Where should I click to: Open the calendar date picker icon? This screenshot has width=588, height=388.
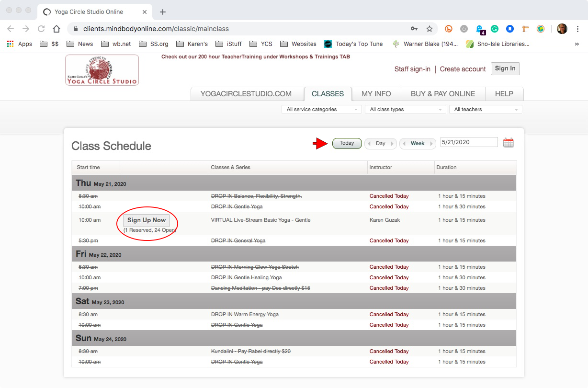click(508, 143)
